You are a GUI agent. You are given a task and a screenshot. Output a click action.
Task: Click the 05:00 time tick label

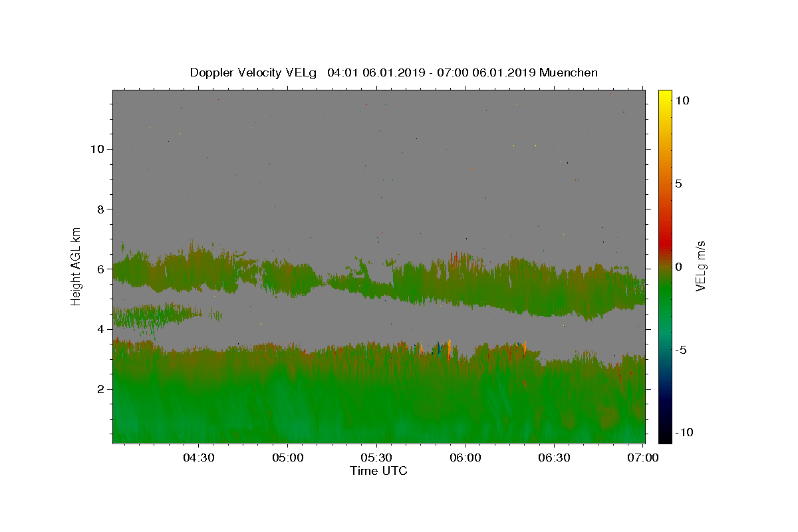point(288,458)
